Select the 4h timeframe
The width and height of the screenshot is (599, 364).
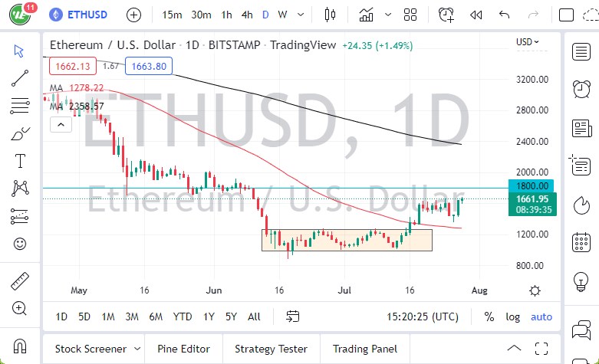[246, 15]
